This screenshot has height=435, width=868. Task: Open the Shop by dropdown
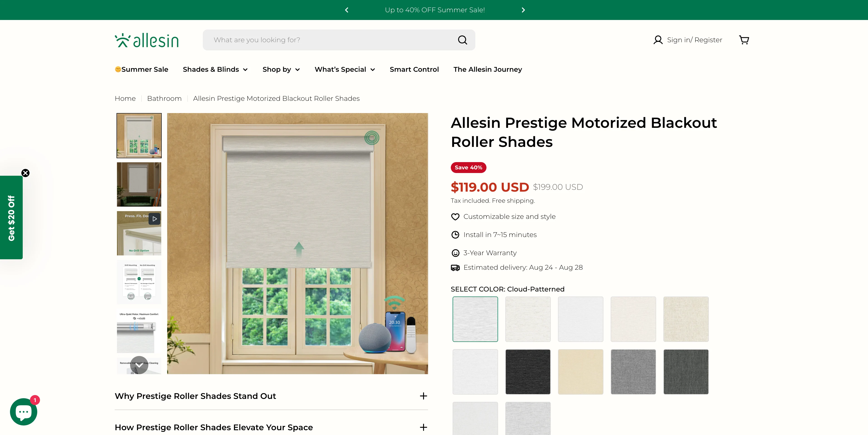click(281, 69)
